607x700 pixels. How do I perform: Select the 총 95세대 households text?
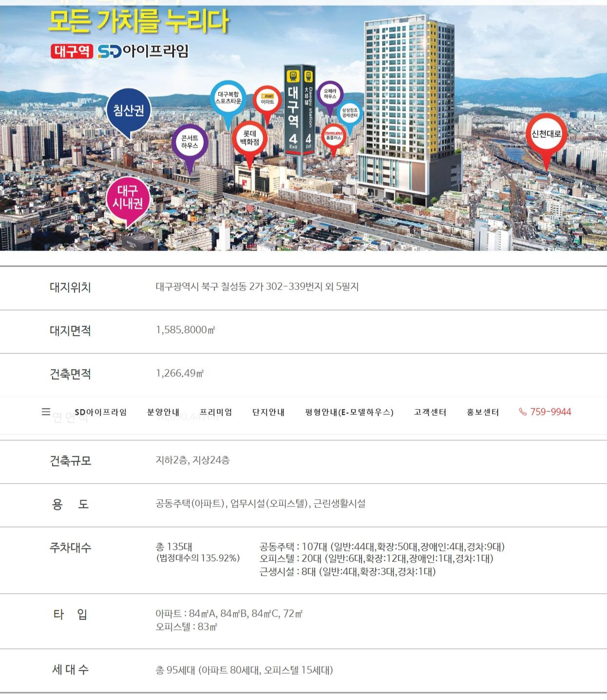tap(245, 670)
